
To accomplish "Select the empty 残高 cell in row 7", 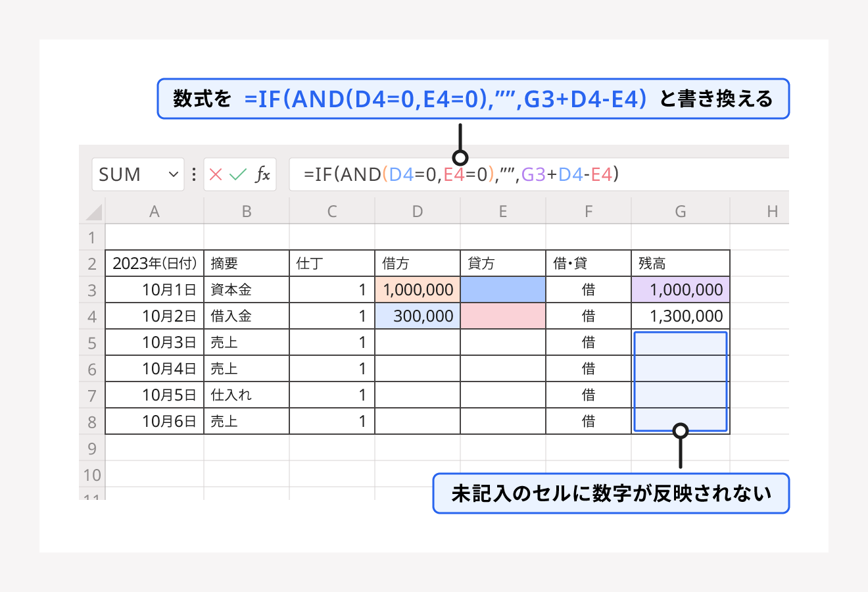I will point(681,395).
